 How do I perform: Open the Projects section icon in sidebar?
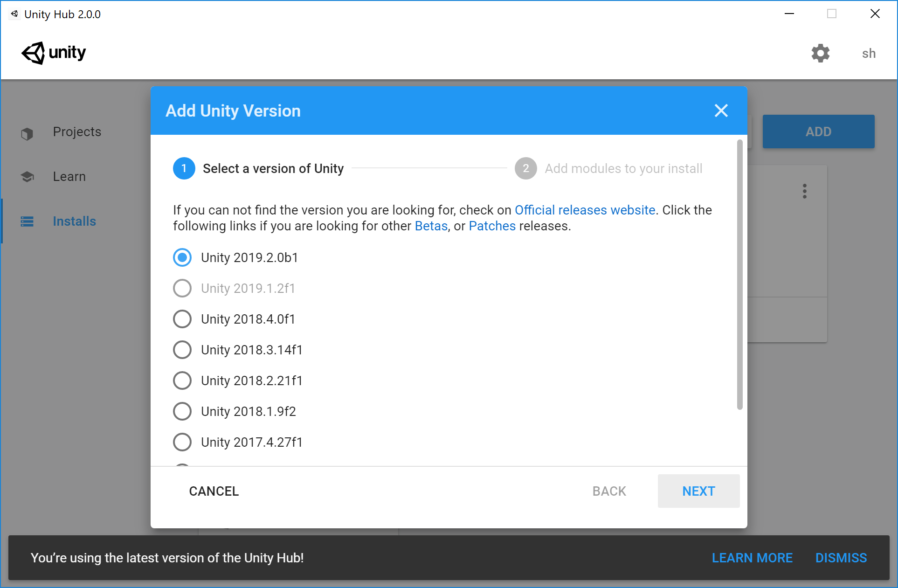point(27,133)
